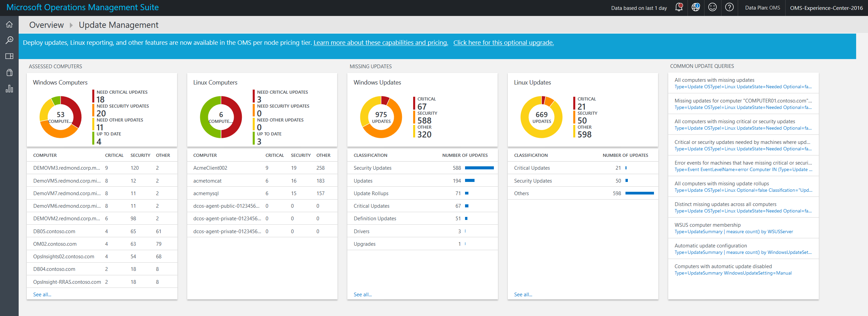Open OpsInsights02.contoso.com computer row
The width and height of the screenshot is (868, 316).
[x=102, y=256]
